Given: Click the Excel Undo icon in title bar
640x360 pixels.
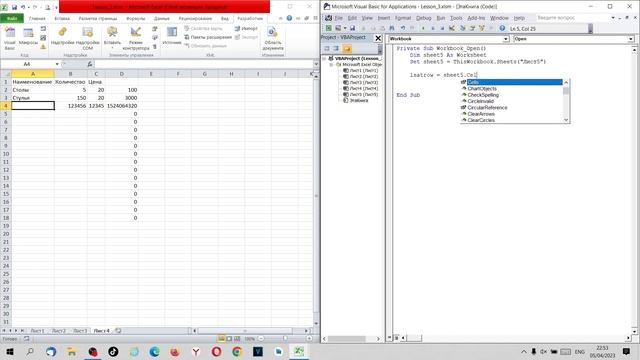Looking at the screenshot, I should click(23, 7).
